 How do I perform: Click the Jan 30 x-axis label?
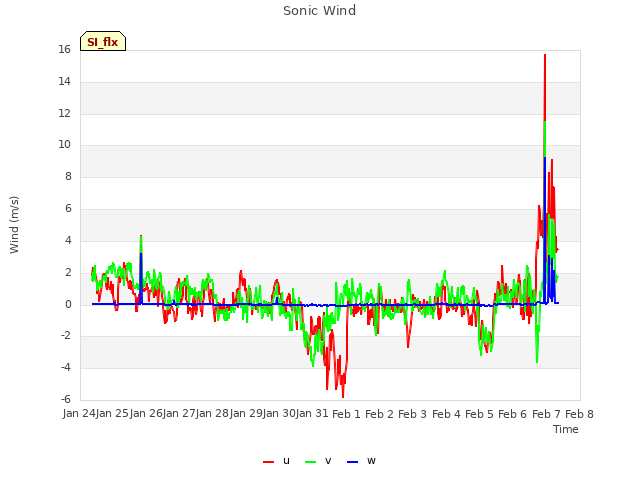pos(279,413)
